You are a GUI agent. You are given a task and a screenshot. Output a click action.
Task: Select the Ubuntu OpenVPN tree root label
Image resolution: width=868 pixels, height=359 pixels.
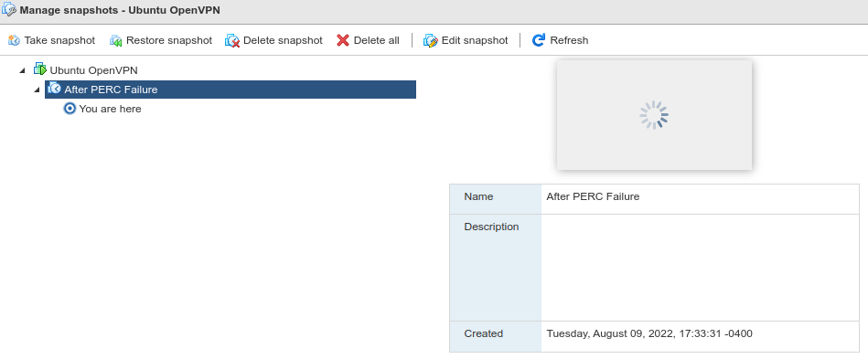[93, 70]
